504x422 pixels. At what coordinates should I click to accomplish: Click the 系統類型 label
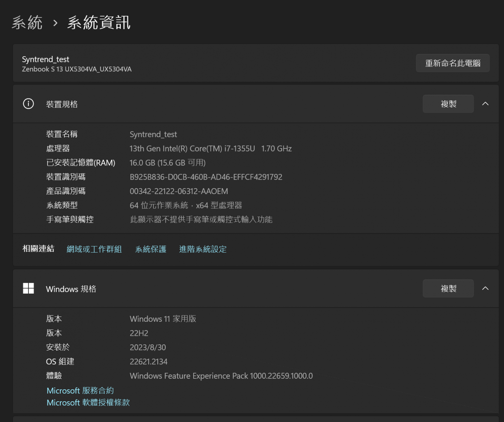[62, 205]
